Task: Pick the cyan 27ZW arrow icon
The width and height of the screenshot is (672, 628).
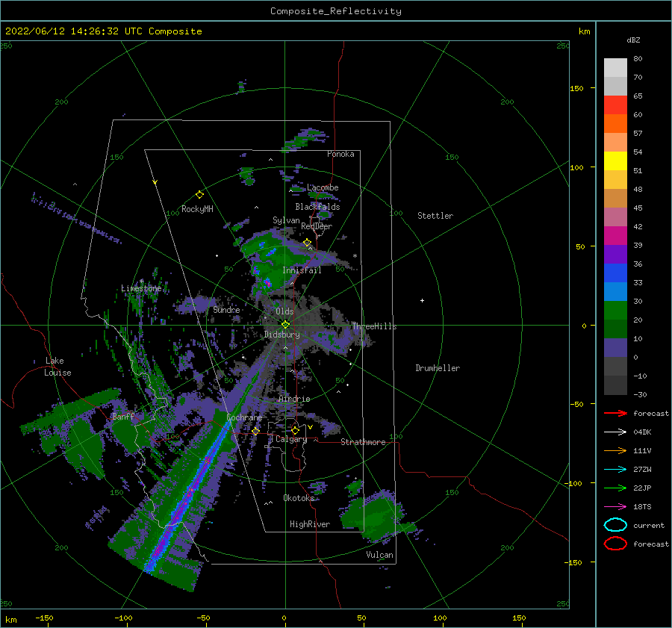Action: [x=615, y=470]
